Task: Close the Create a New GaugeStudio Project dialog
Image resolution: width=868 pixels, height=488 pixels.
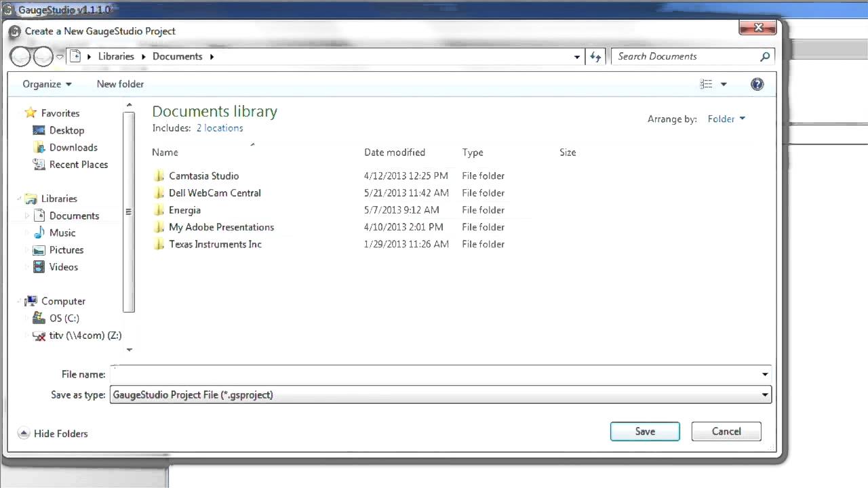Action: 758,28
